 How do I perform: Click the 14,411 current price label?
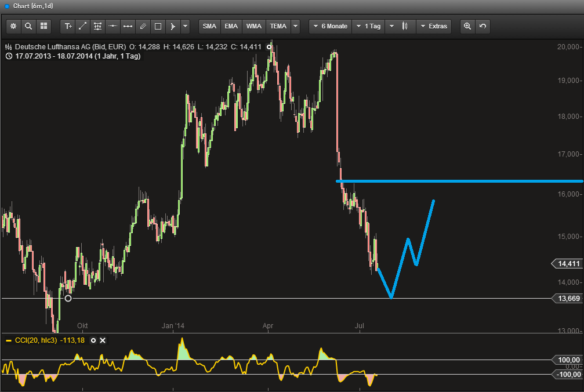(x=568, y=264)
